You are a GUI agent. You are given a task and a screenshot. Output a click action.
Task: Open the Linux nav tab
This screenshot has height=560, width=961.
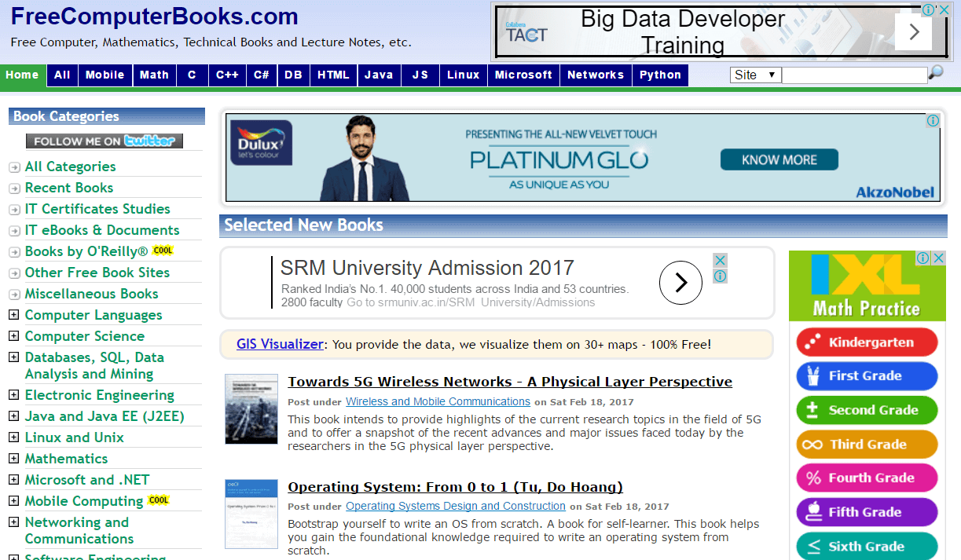click(x=463, y=75)
